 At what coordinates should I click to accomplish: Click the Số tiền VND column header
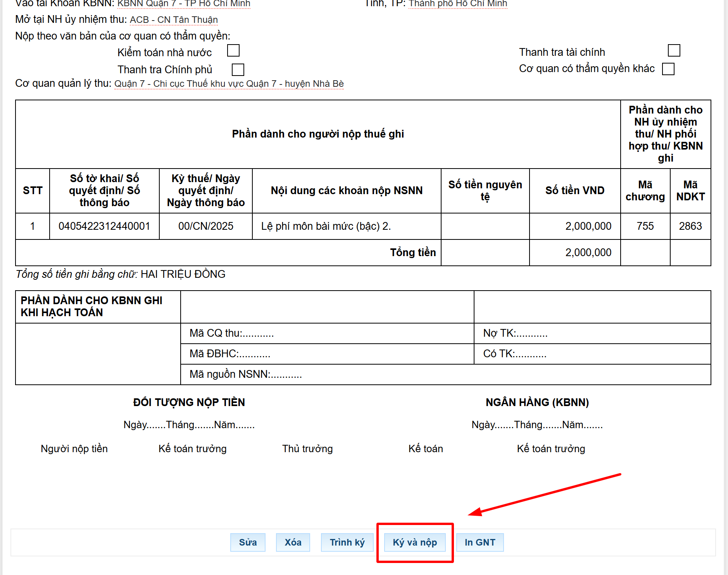click(575, 191)
